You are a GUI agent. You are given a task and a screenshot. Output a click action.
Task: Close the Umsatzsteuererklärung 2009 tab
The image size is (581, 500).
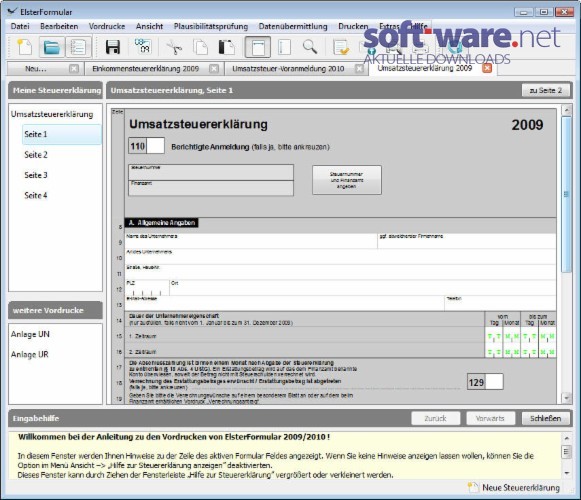[487, 68]
